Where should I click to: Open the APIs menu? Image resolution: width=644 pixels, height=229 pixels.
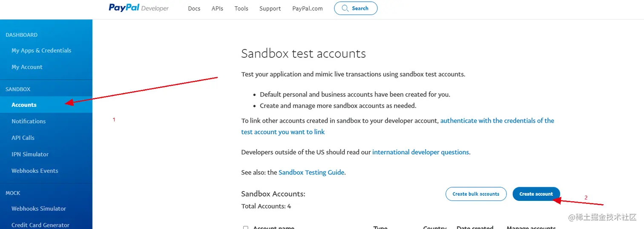217,9
